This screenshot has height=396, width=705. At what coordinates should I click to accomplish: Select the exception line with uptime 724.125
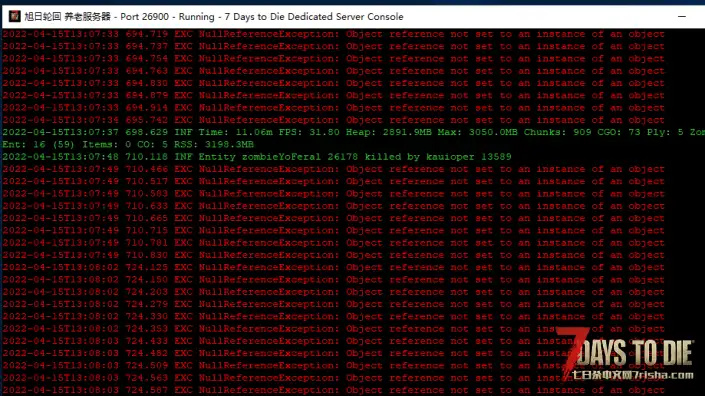333,267
